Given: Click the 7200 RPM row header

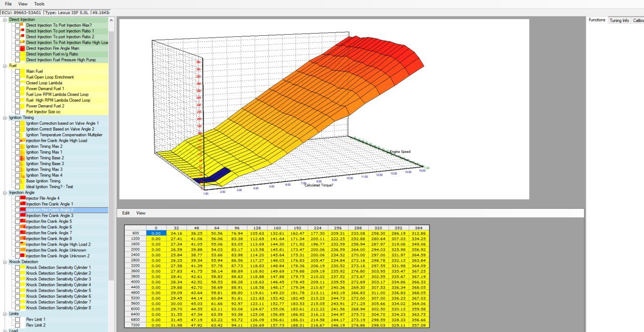Looking at the screenshot, I should 135,325.
